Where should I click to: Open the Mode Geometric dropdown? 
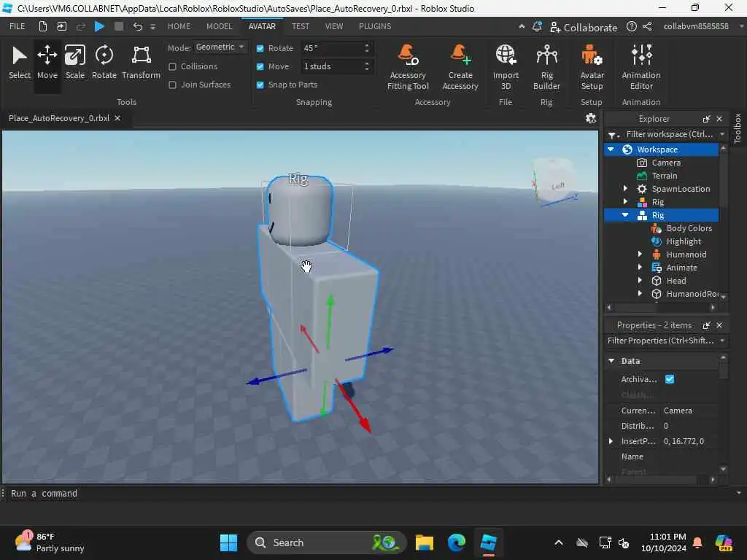point(220,47)
